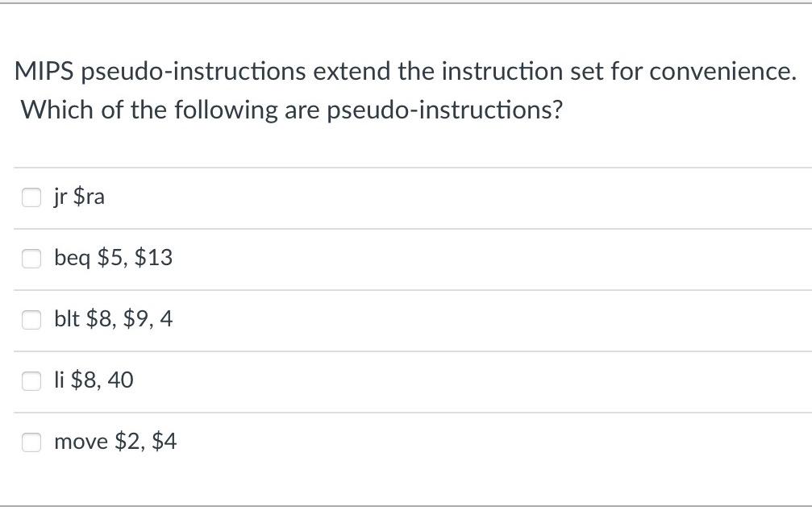Click the word 'following' in the question
812x519 pixels.
[x=226, y=110]
